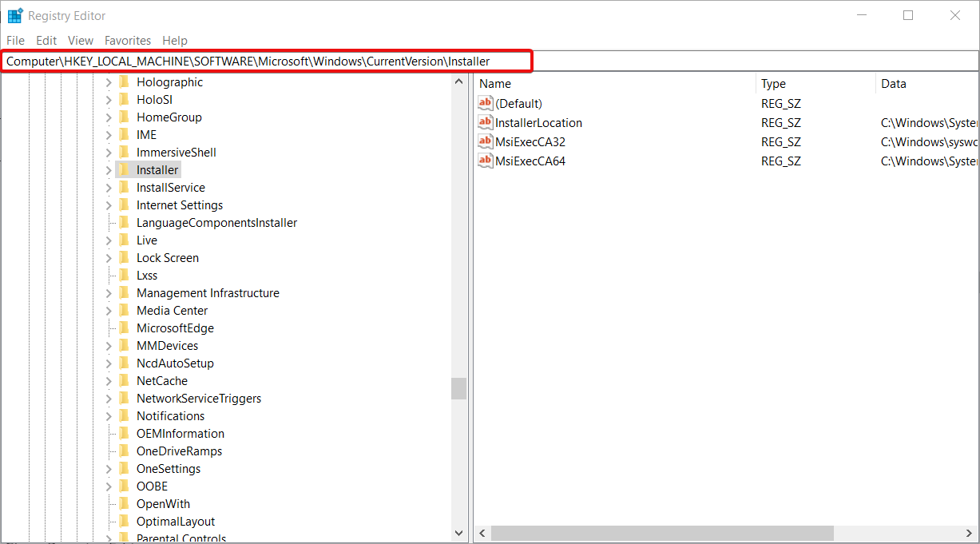Click the LanguageComponentsInstaller folder icon
This screenshot has height=544, width=980.
tap(123, 222)
